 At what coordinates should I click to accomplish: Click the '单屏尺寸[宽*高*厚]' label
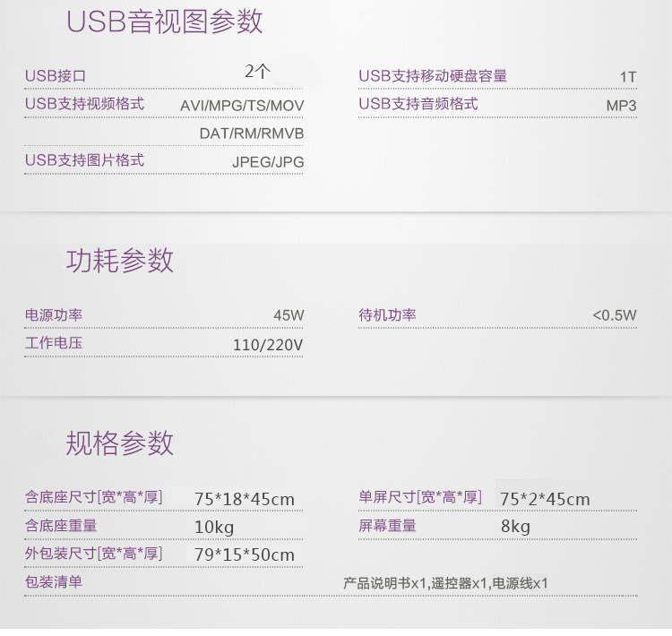pyautogui.click(x=420, y=497)
